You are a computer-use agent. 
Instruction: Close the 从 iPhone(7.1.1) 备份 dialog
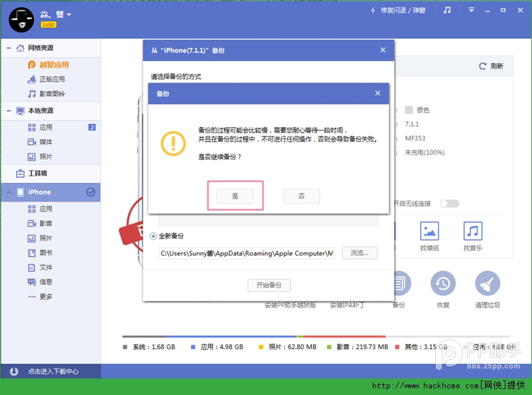pos(383,50)
